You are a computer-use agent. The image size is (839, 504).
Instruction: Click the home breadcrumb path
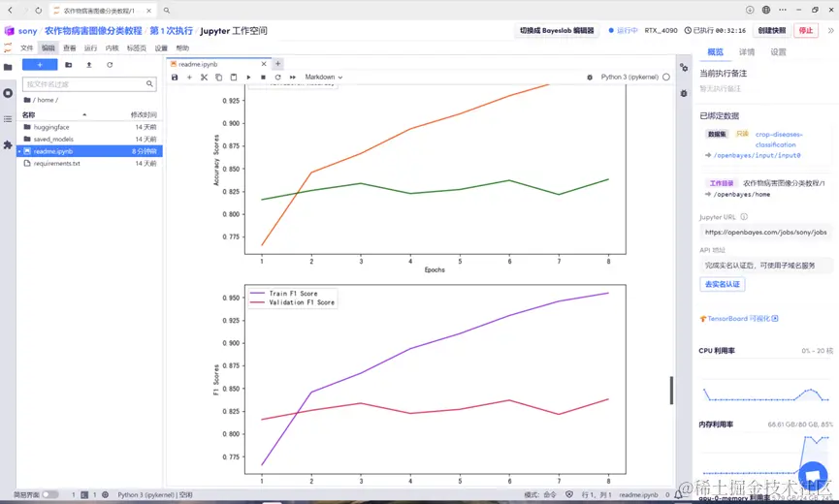tap(46, 100)
